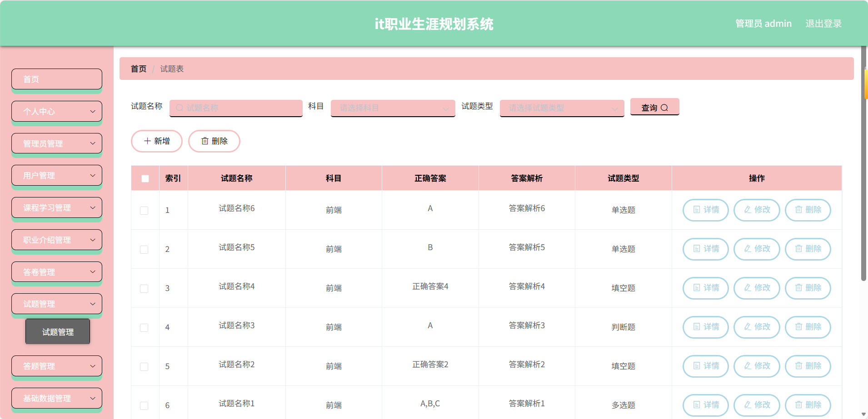Click the 详情 button for 试题名称6
The height and width of the screenshot is (419, 868).
coord(706,210)
